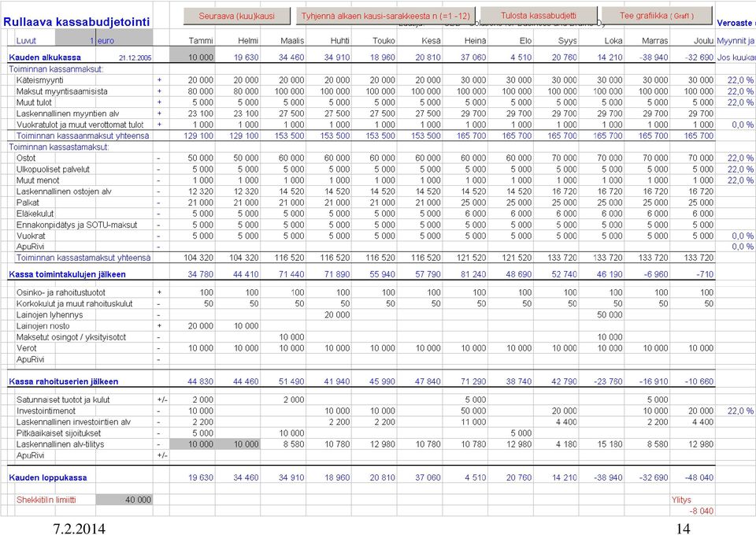This screenshot has height=535, width=756.
Task: Select Vuokratulot ja muut verottomat tulot label
Action: pos(80,124)
